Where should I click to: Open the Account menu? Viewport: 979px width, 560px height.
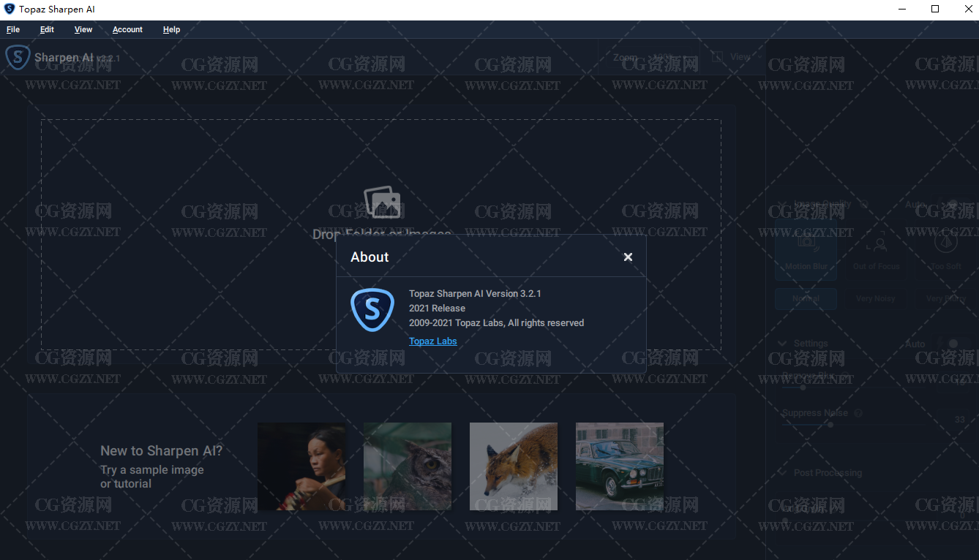coord(127,29)
